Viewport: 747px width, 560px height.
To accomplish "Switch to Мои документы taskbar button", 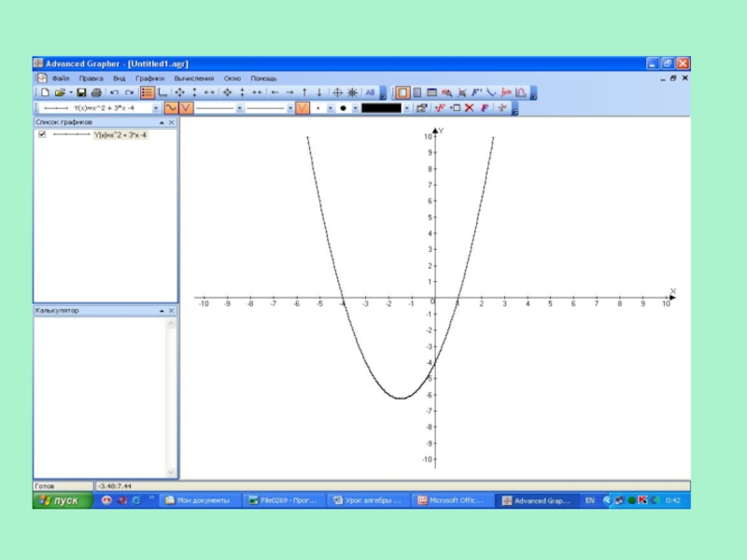I will [x=199, y=500].
